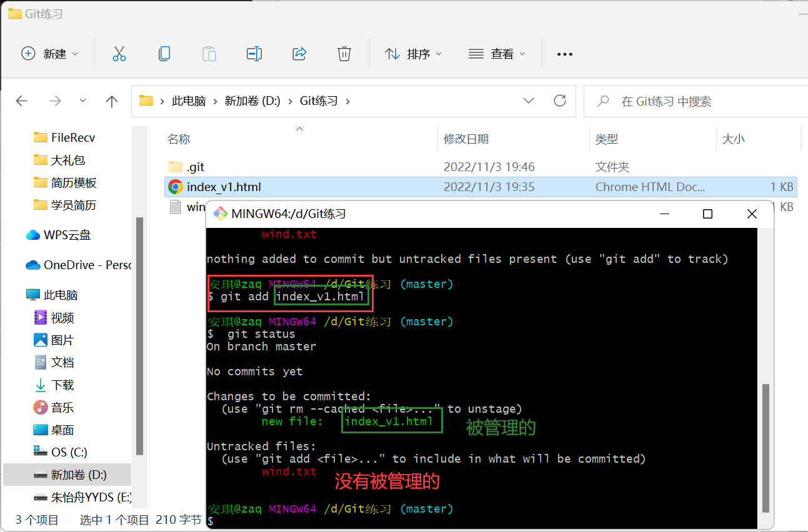Click in the 在 Git练习 中搜索 box
Viewport: 808px width, 532px height.
(x=696, y=101)
